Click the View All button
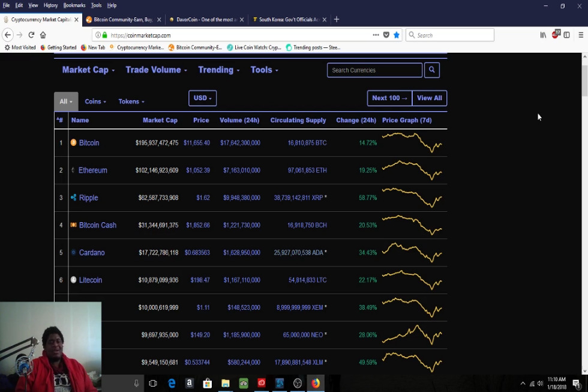This screenshot has height=392, width=588. (x=430, y=98)
